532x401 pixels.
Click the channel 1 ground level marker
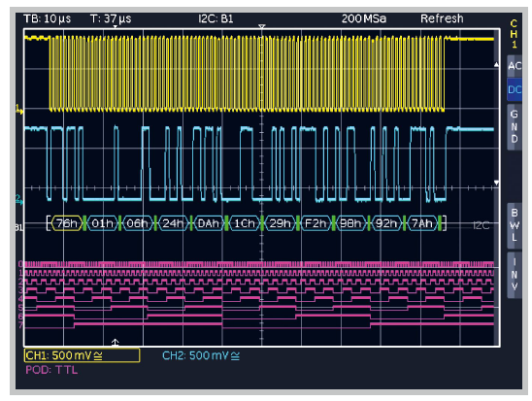pos(19,110)
